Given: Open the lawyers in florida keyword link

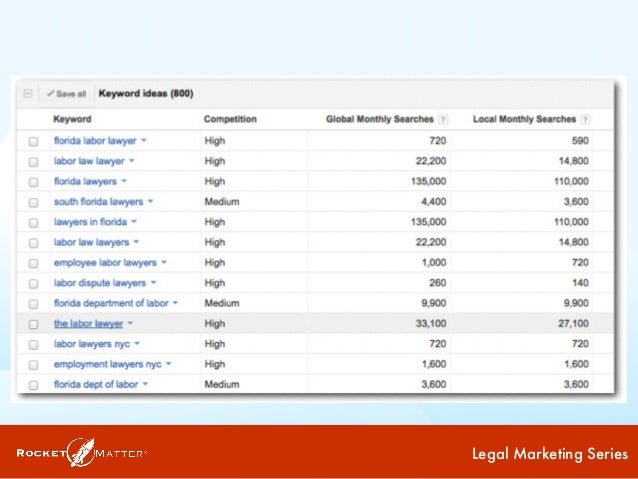Looking at the screenshot, I should pyautogui.click(x=90, y=222).
